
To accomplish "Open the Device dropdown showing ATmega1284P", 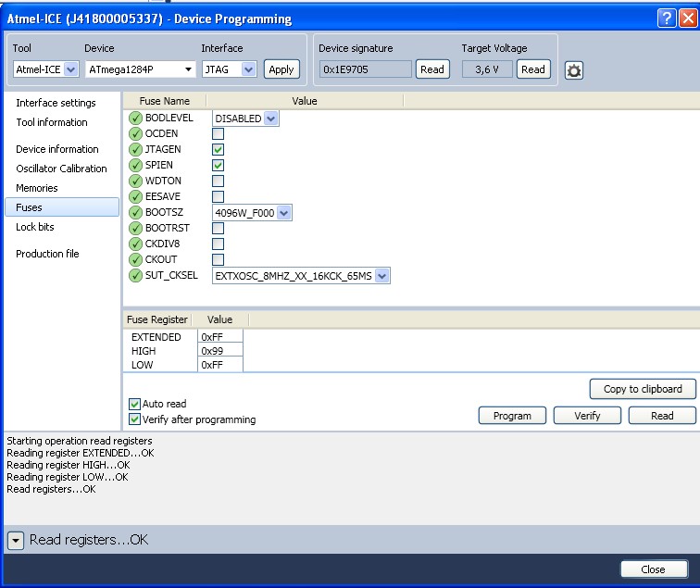I will coord(140,69).
